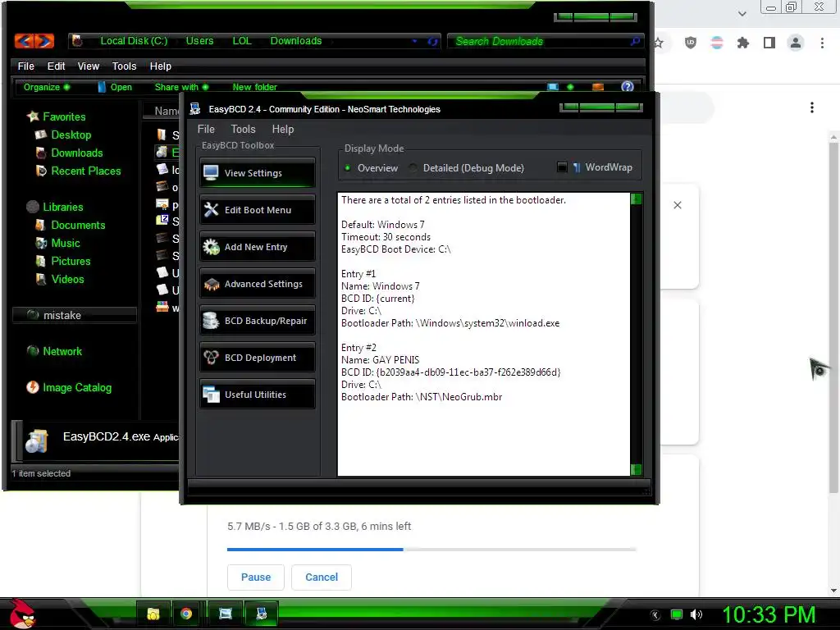The image size is (840, 630).
Task: Open Chrome profile avatar
Action: [x=796, y=43]
